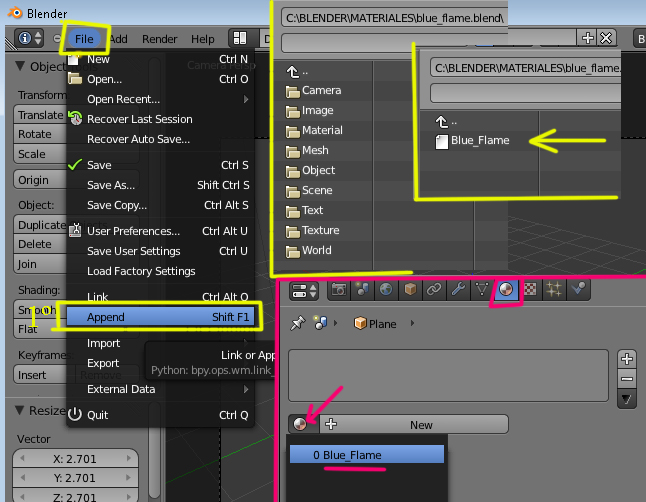Click the X icon beside filename field
646x502 pixels.
click(606, 38)
